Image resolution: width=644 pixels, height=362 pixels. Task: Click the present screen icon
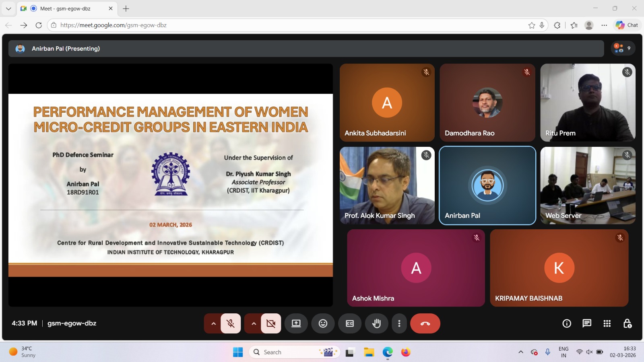point(296,323)
